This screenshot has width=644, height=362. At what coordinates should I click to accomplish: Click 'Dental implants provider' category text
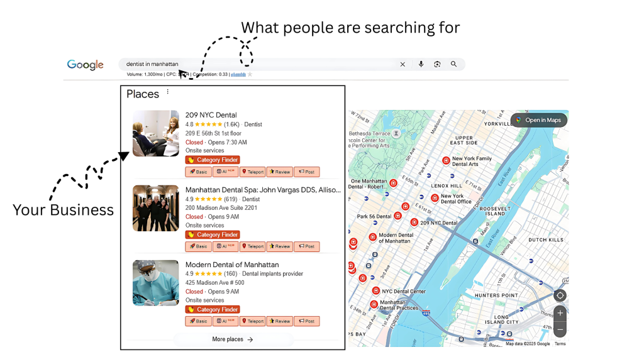tap(273, 274)
